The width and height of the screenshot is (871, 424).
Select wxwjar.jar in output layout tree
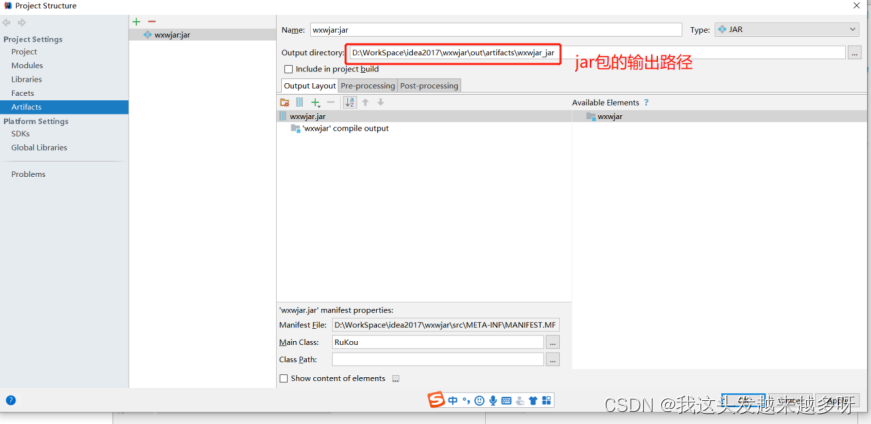point(424,117)
